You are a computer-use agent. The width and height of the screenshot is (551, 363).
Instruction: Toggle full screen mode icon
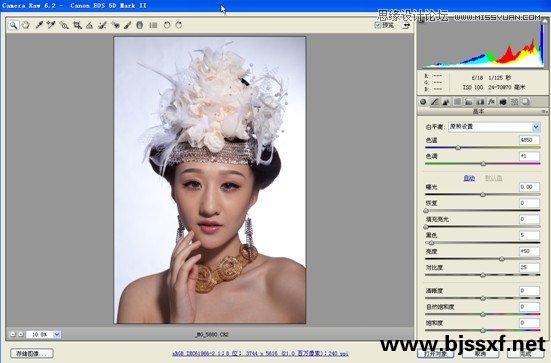(407, 25)
